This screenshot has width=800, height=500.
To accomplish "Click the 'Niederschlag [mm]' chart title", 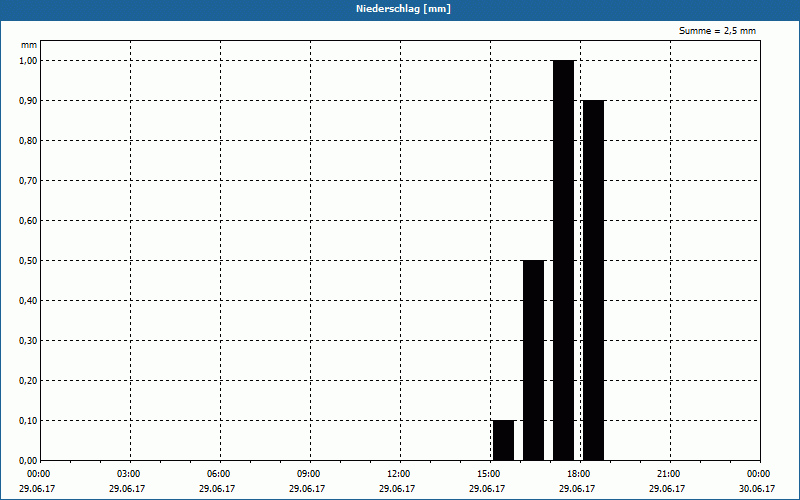I will [x=403, y=9].
